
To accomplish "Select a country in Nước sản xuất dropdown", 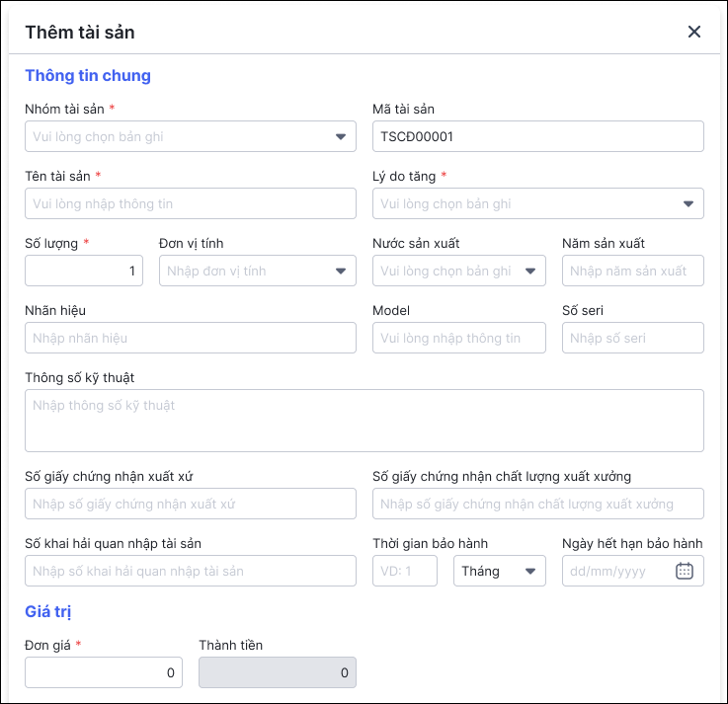I will pyautogui.click(x=458, y=271).
